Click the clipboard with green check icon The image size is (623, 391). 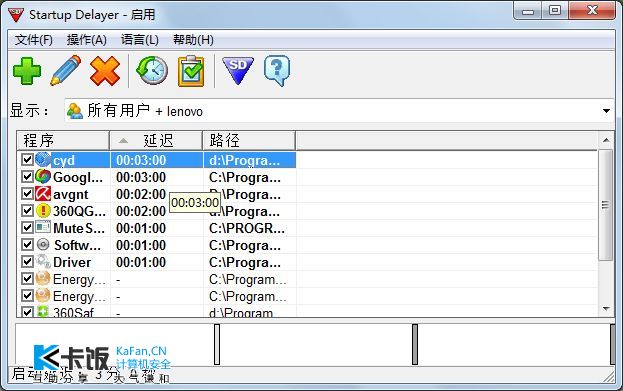[x=191, y=71]
